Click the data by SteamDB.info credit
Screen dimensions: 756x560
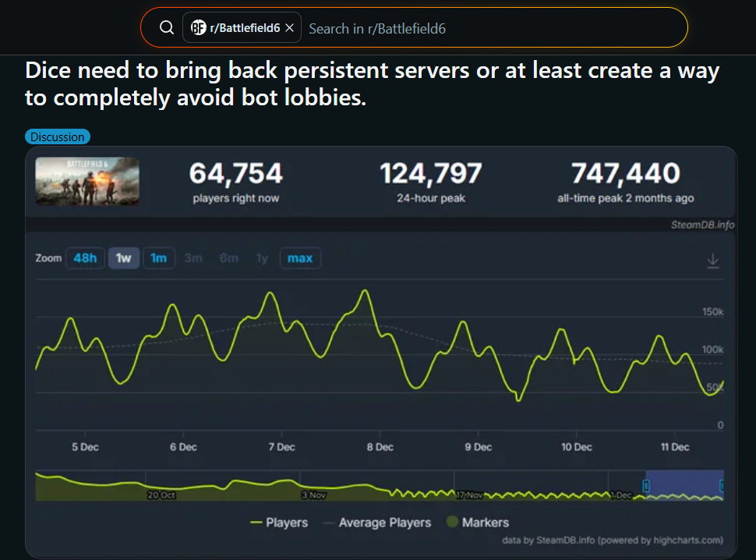613,541
